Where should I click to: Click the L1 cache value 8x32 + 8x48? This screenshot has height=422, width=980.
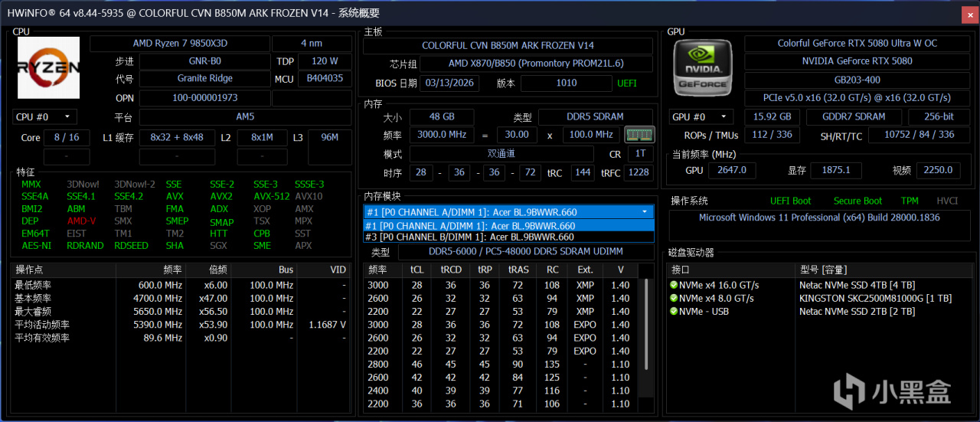click(177, 138)
